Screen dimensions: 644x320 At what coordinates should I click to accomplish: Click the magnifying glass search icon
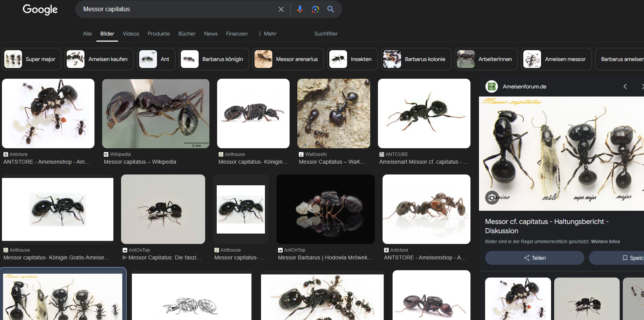[x=330, y=9]
